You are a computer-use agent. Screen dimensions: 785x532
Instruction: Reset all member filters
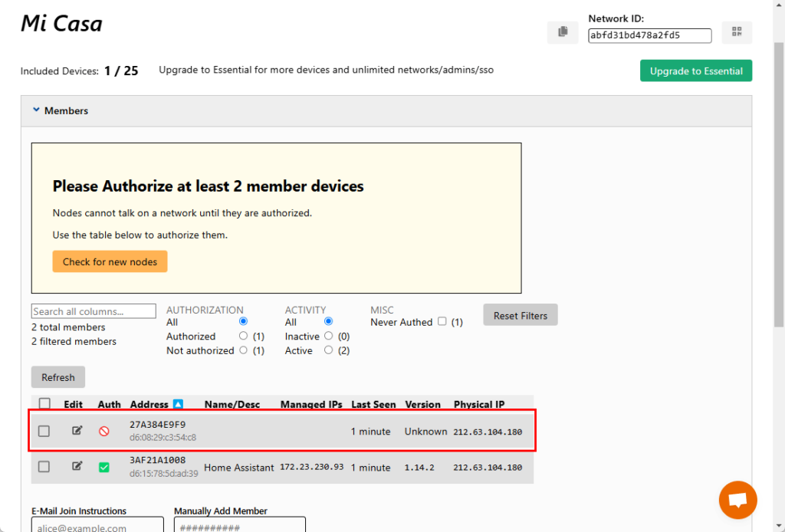click(520, 315)
